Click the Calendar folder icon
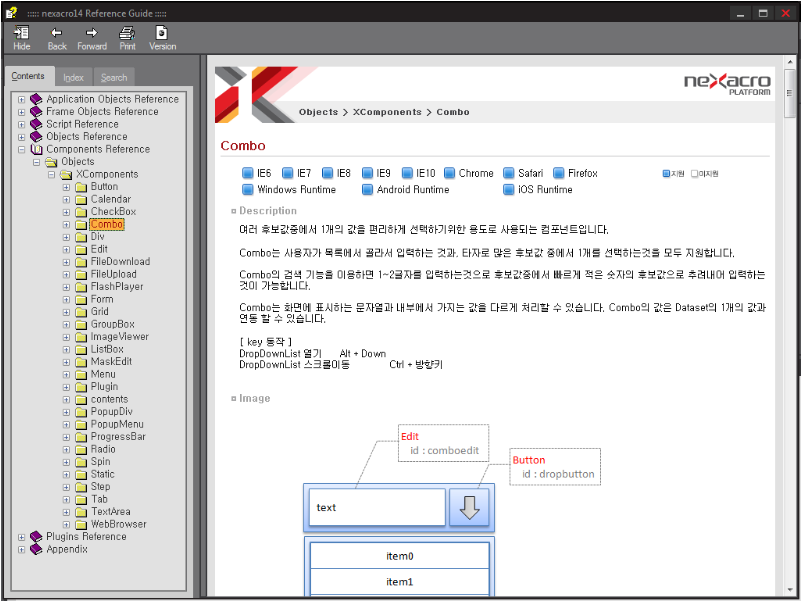Screen dimensions: 802x602 point(81,199)
